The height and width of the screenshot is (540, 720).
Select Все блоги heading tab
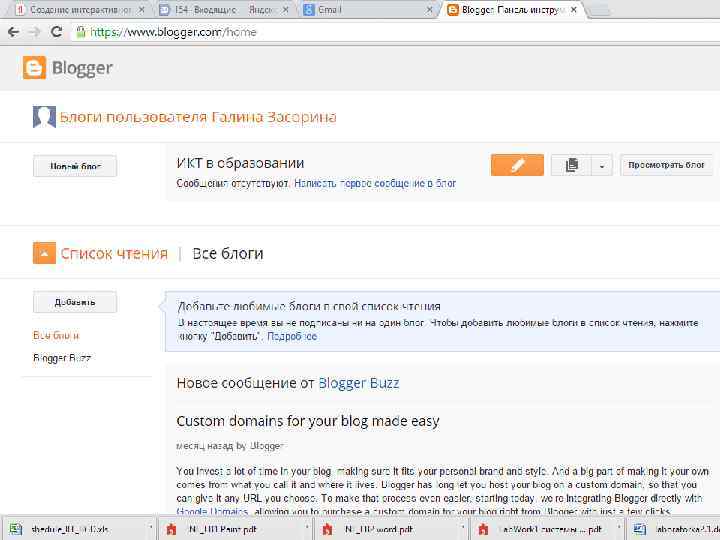click(228, 253)
